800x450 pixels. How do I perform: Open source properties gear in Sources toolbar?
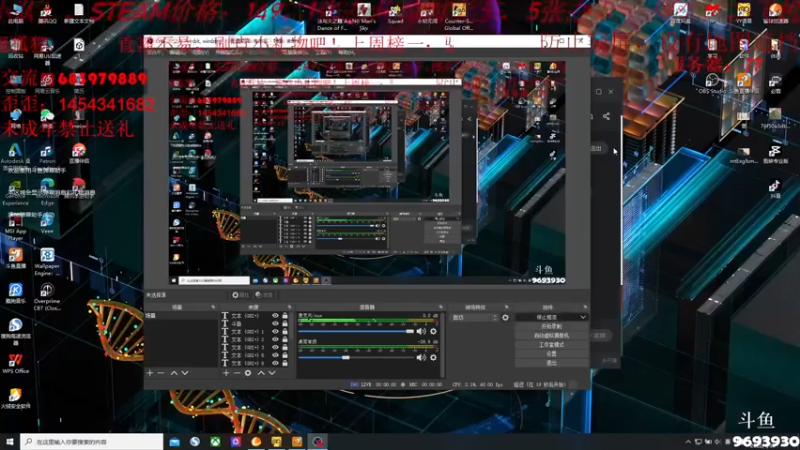pos(248,373)
